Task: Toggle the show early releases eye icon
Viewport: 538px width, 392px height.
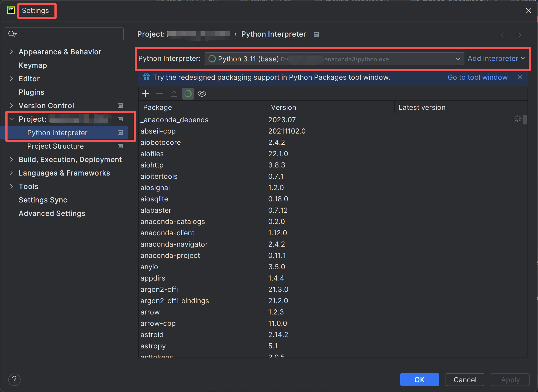Action: [x=202, y=94]
